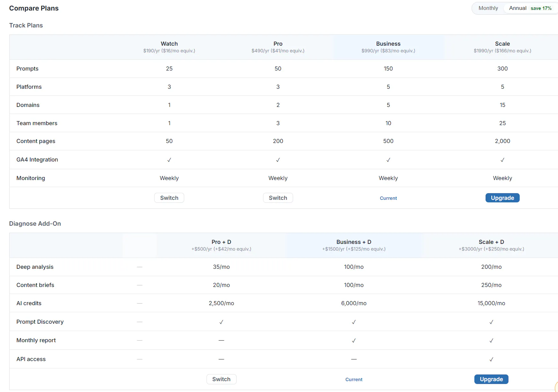
Task: Click the Prompts row label
Action: 27,69
